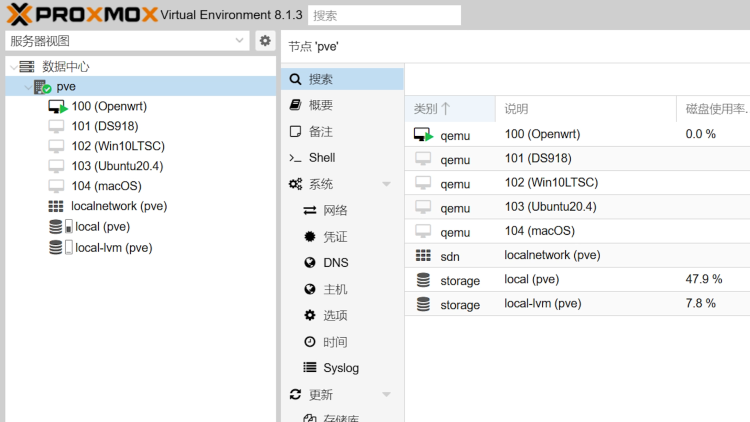Select storage row local-lvm (pve) in table
Screen dimensions: 750x422
(577, 304)
